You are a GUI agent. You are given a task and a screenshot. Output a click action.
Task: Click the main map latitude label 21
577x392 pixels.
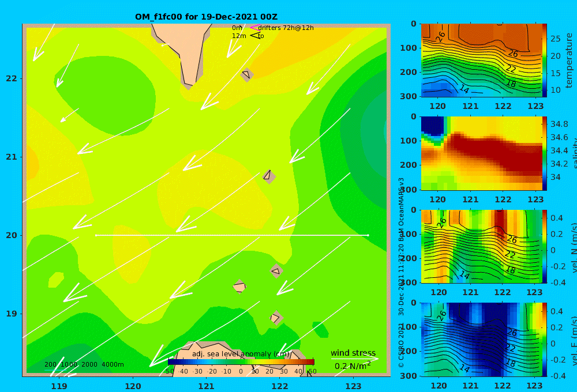(12, 157)
